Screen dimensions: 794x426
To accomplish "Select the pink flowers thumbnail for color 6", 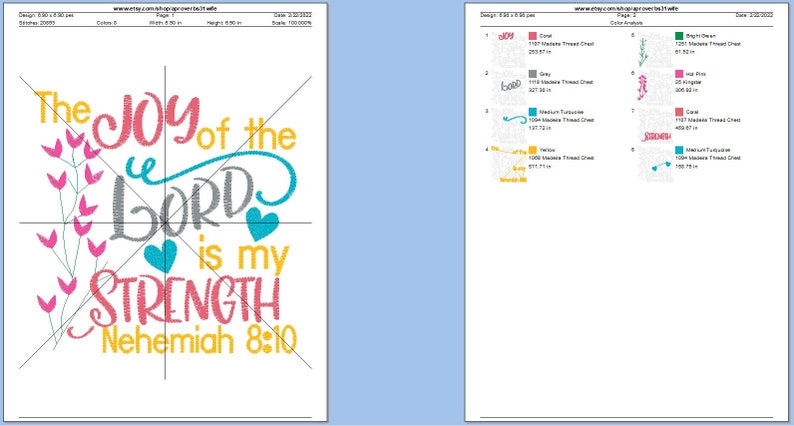I will coord(655,88).
